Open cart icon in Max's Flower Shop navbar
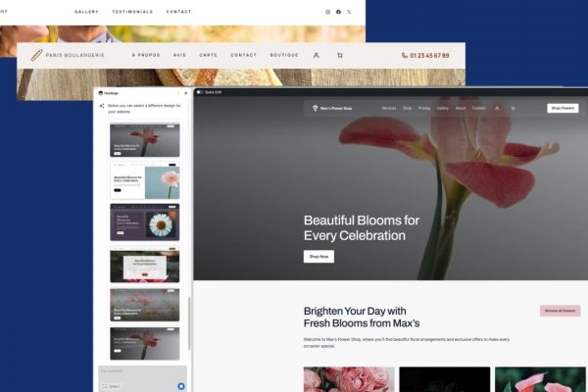 pyautogui.click(x=513, y=108)
